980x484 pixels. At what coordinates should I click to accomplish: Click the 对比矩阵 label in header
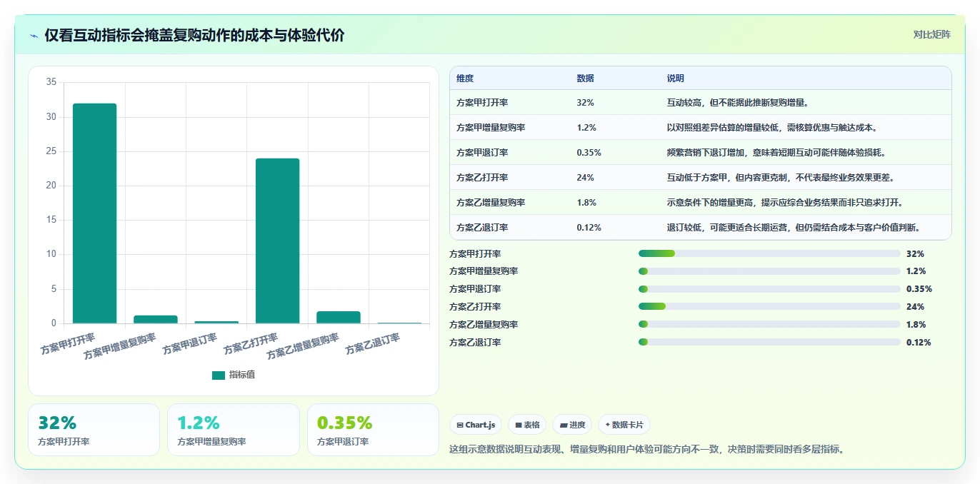coord(931,34)
